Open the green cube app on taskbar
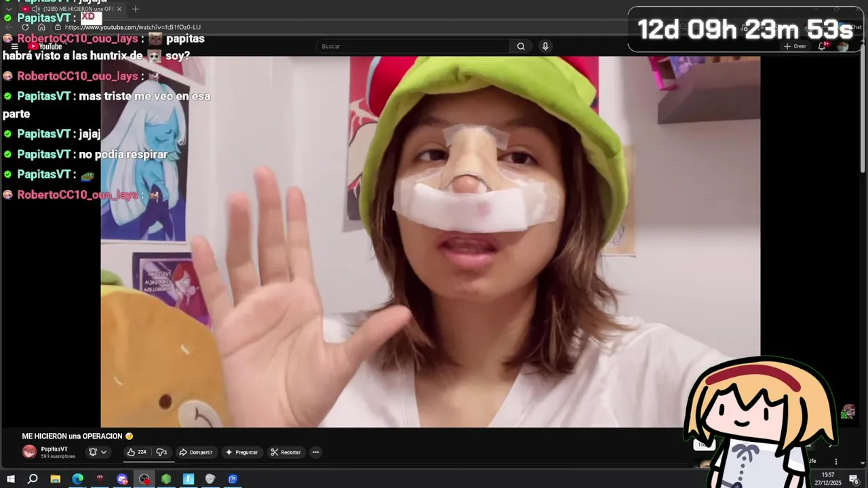868x488 pixels. pyautogui.click(x=166, y=479)
